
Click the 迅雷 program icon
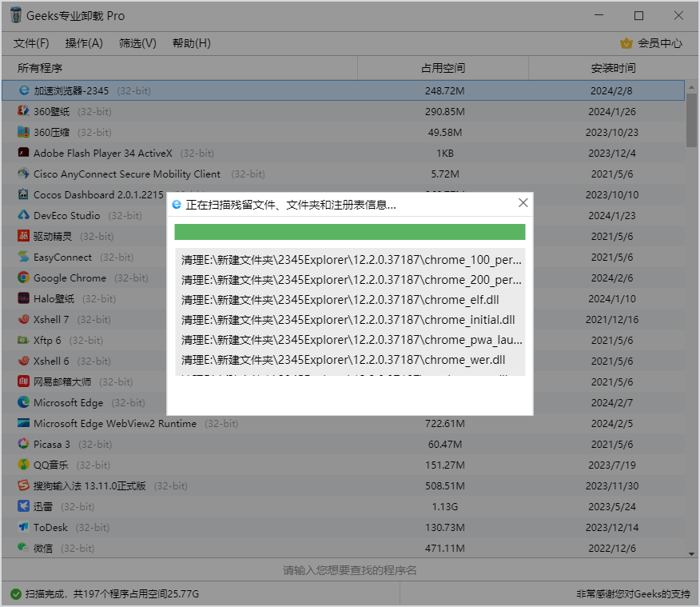[23, 506]
